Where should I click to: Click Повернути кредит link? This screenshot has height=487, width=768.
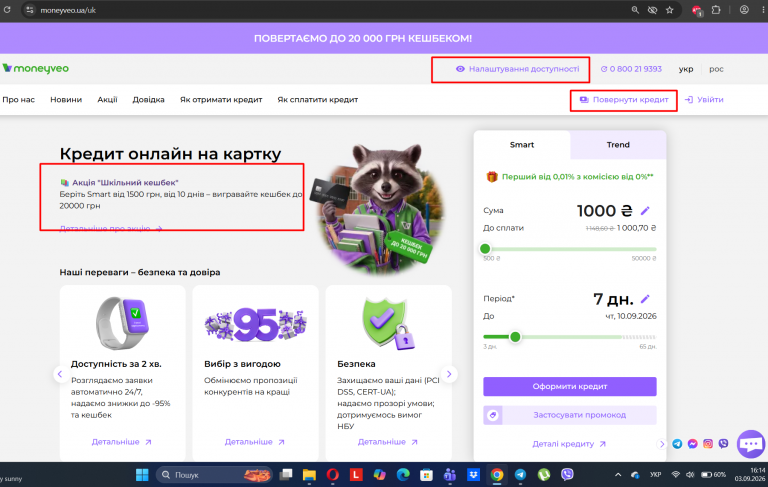pyautogui.click(x=624, y=99)
